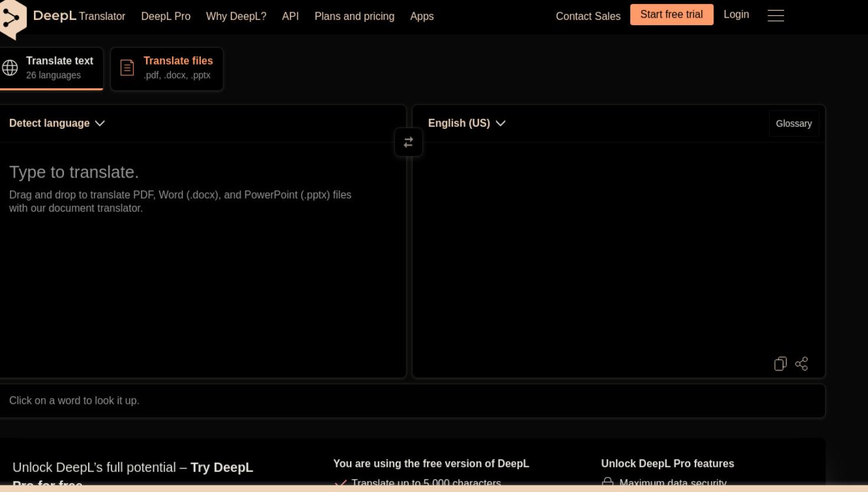Copy translation to clipboard icon
868x492 pixels.
780,364
